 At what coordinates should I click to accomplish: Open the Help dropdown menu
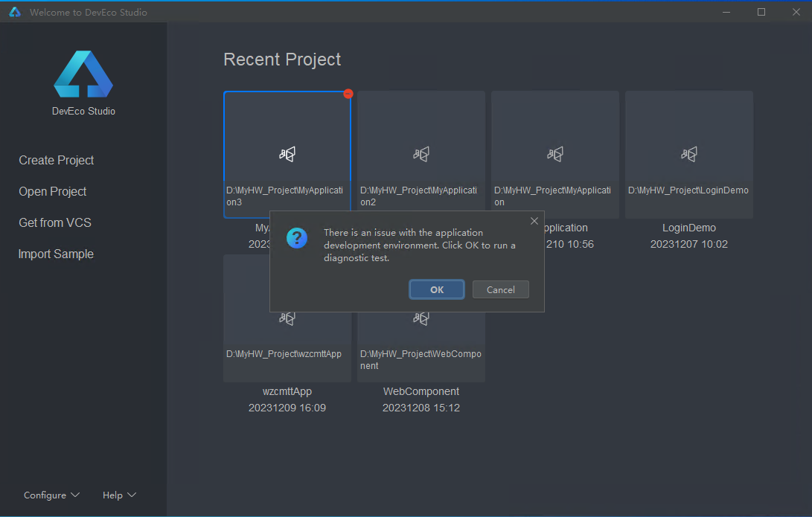119,495
